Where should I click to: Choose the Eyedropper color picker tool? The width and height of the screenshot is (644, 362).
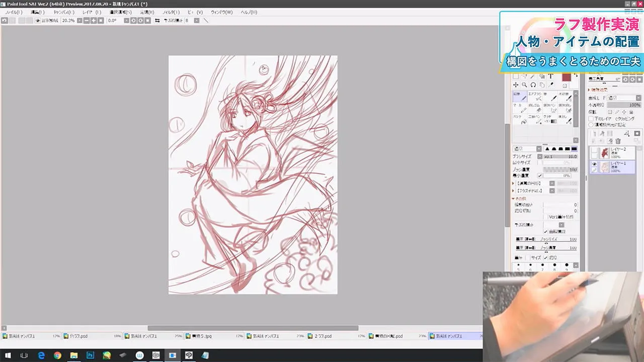(x=551, y=85)
